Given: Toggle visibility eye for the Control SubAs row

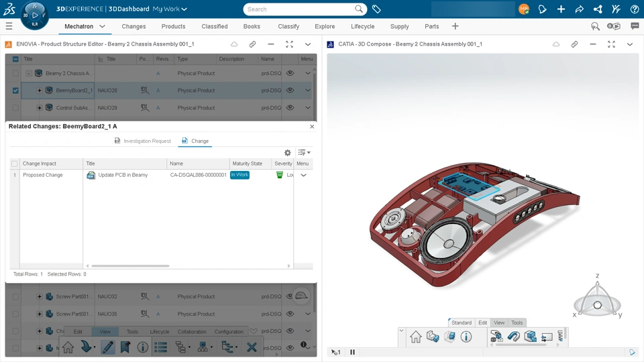Looking at the screenshot, I should coord(290,107).
